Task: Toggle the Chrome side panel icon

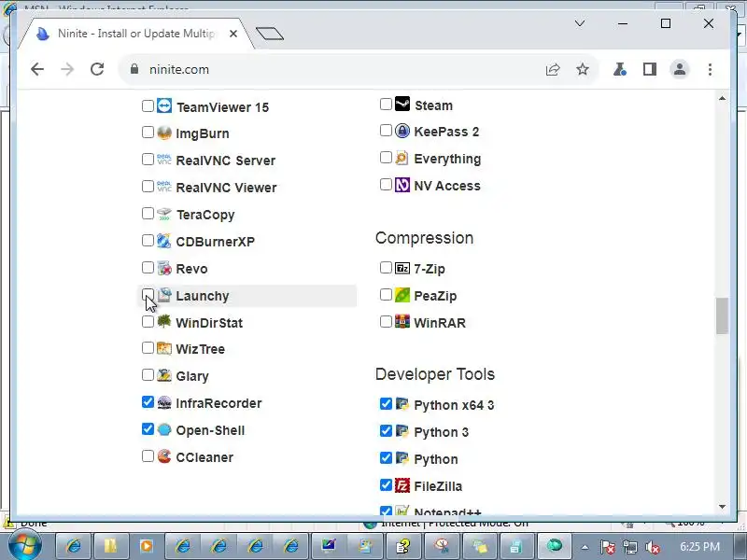Action: pyautogui.click(x=649, y=69)
